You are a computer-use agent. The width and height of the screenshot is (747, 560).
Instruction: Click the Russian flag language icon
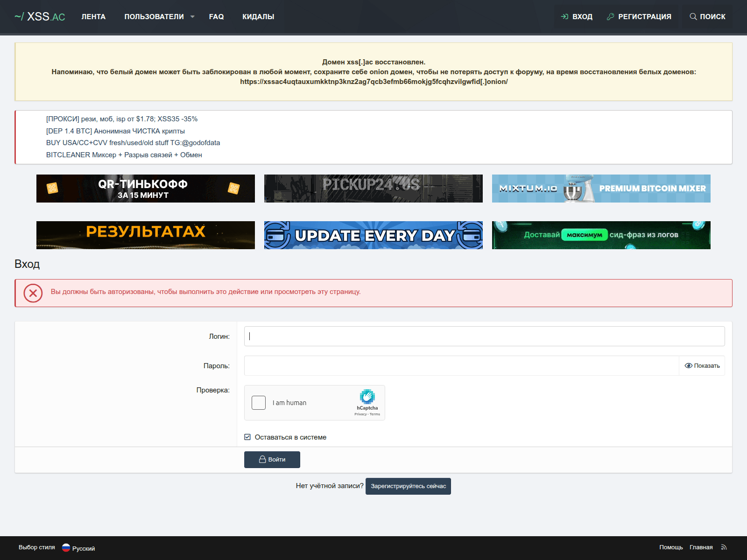[x=66, y=548]
